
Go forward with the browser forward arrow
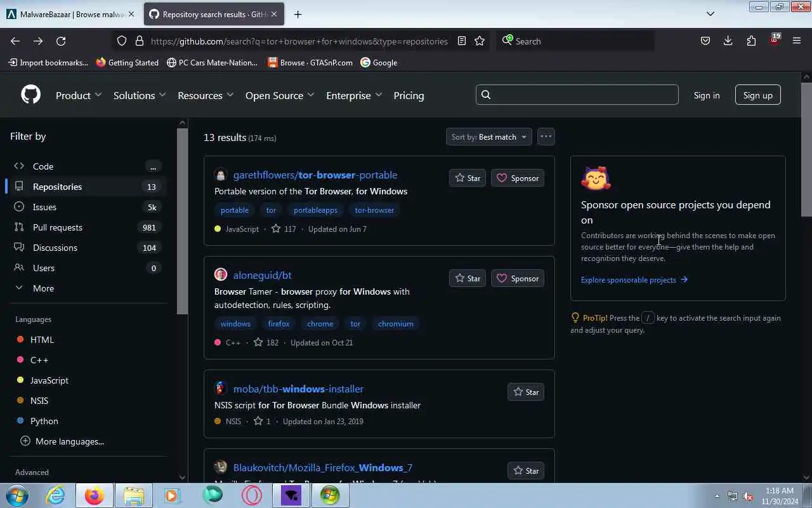38,41
